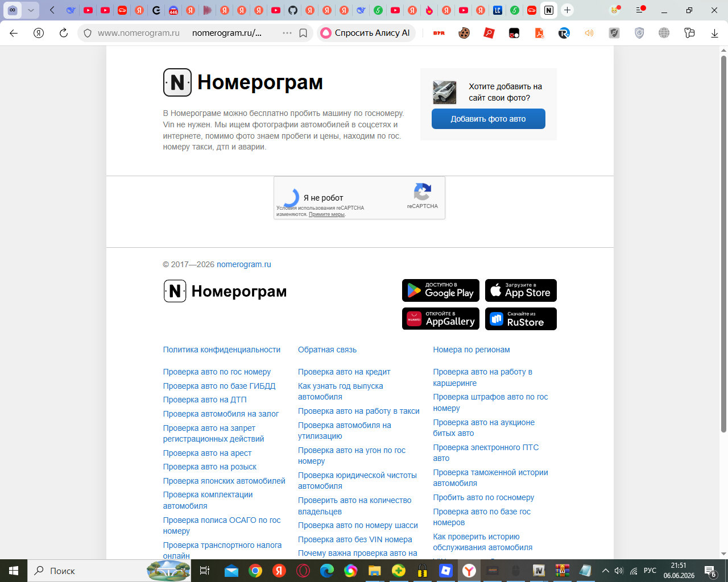Open "Политика конфиденциальности" link

[x=222, y=350]
